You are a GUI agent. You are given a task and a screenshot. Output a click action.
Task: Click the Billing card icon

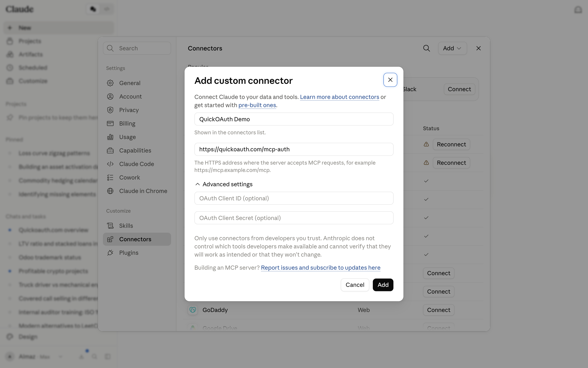click(x=110, y=124)
